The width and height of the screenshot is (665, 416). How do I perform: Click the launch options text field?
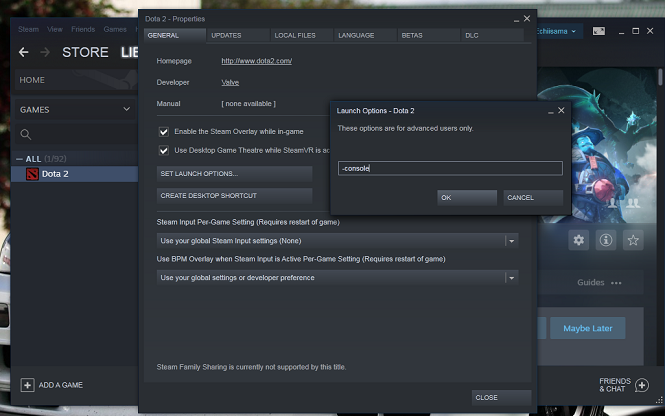(x=450, y=168)
